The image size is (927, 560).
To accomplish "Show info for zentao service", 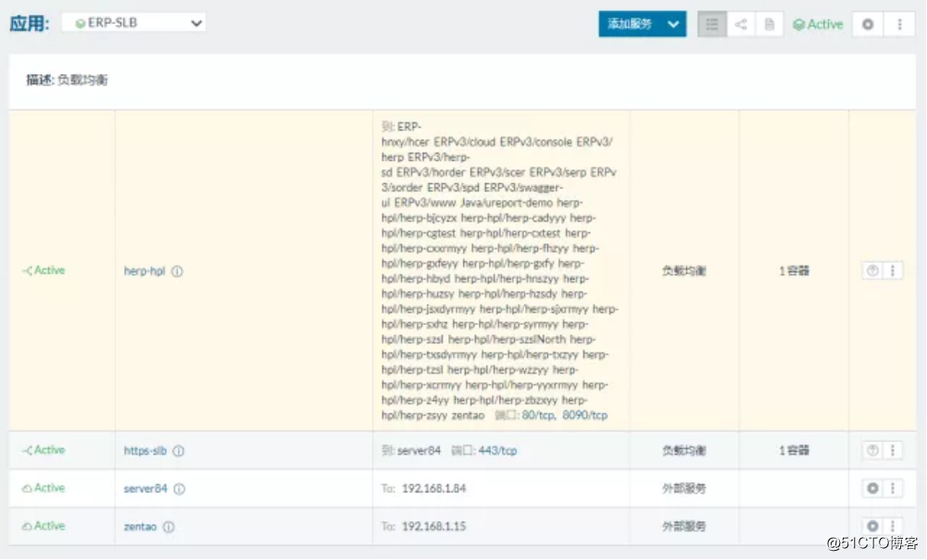I will 169,527.
